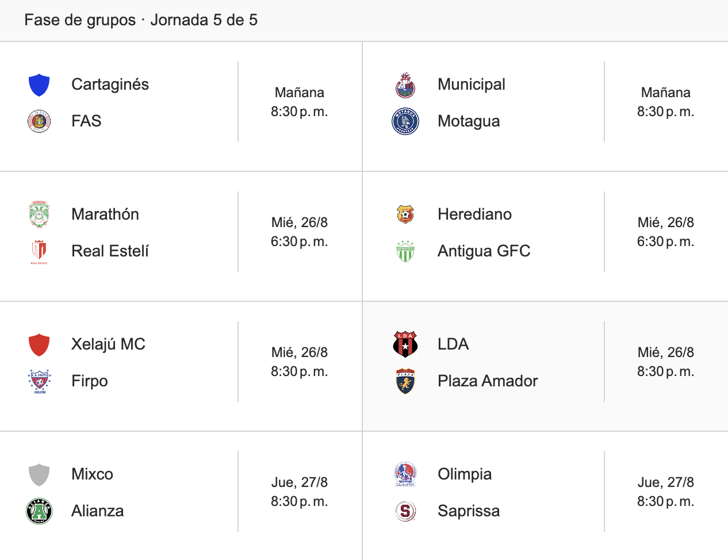Click the Saprissa S logo
728x560 pixels.
(x=405, y=511)
